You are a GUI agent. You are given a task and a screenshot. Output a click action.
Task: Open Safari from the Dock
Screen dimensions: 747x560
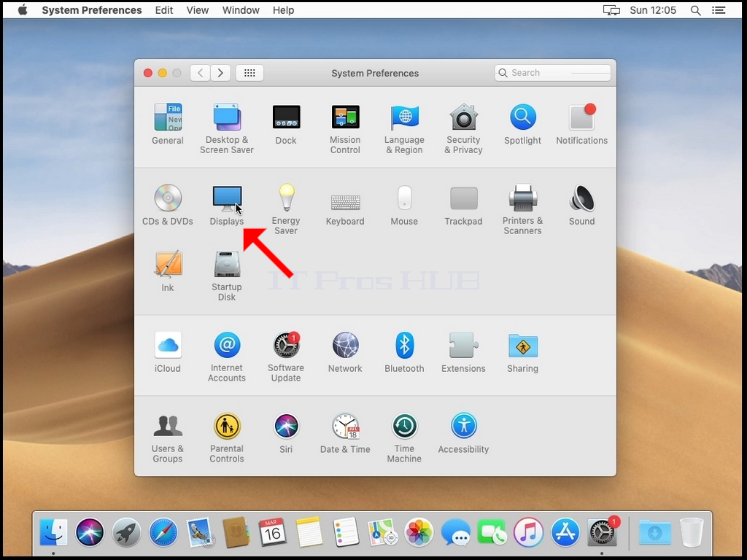pos(163,532)
